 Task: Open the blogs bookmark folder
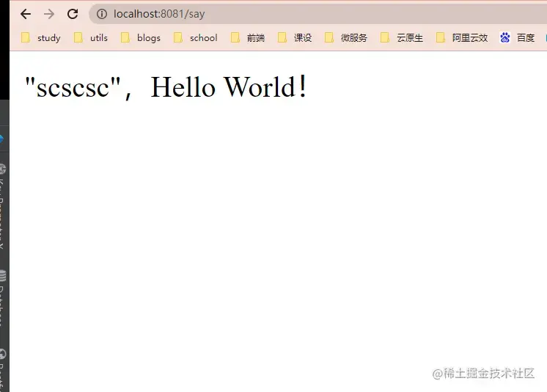point(141,37)
